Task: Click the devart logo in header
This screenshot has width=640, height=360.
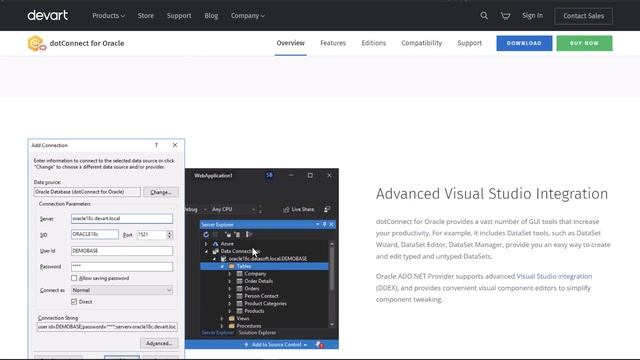Action: click(x=47, y=16)
